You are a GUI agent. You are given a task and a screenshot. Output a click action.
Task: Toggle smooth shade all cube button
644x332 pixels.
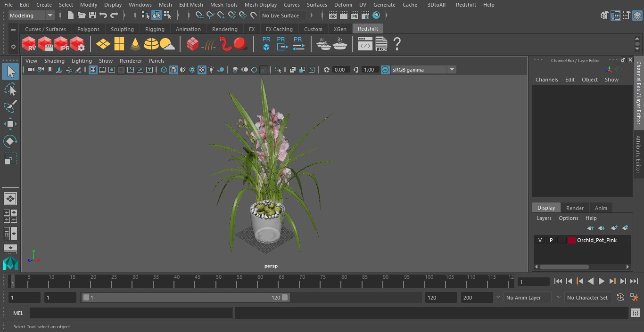pos(173,70)
